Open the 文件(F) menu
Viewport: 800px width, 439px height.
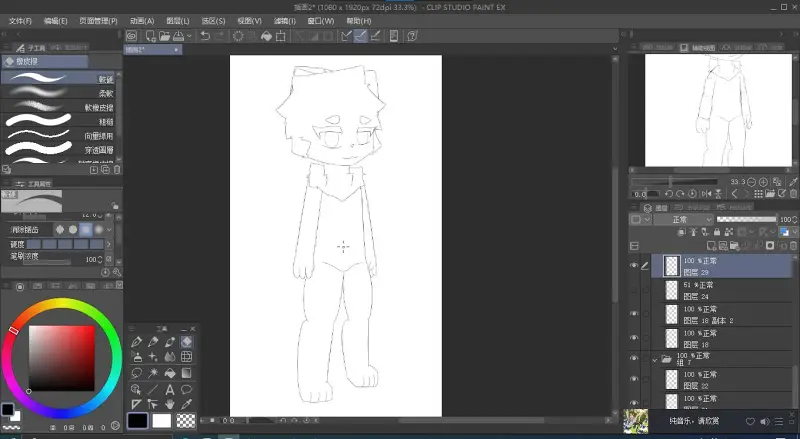click(20, 21)
